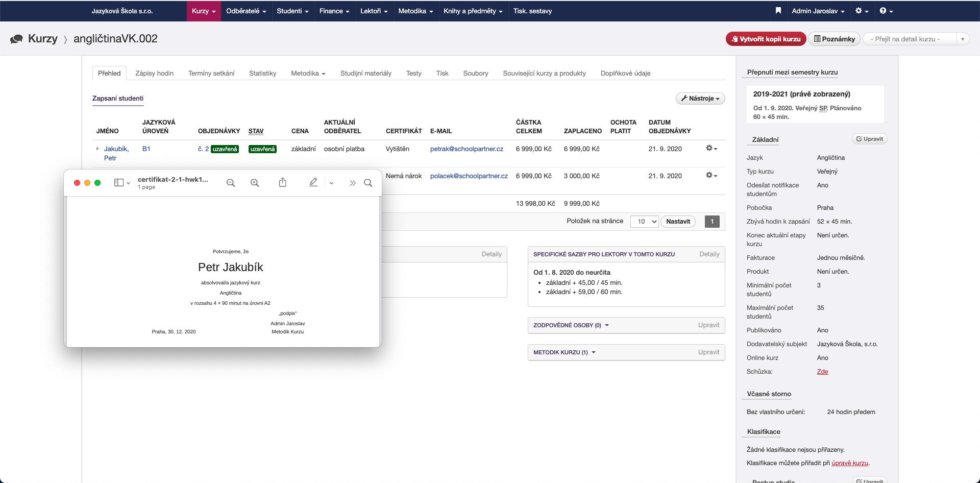Image resolution: width=980 pixels, height=483 pixels.
Task: Follow the úpravě kurzu link
Action: [849, 463]
